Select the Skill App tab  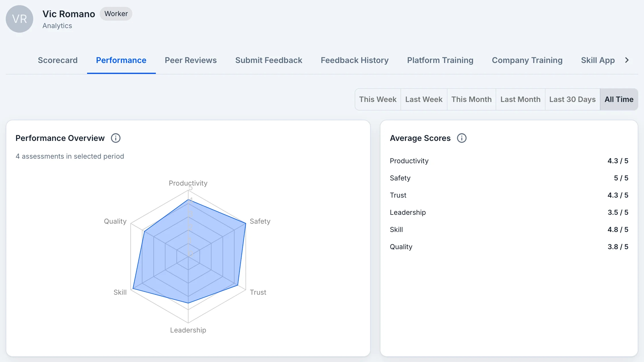pos(598,60)
